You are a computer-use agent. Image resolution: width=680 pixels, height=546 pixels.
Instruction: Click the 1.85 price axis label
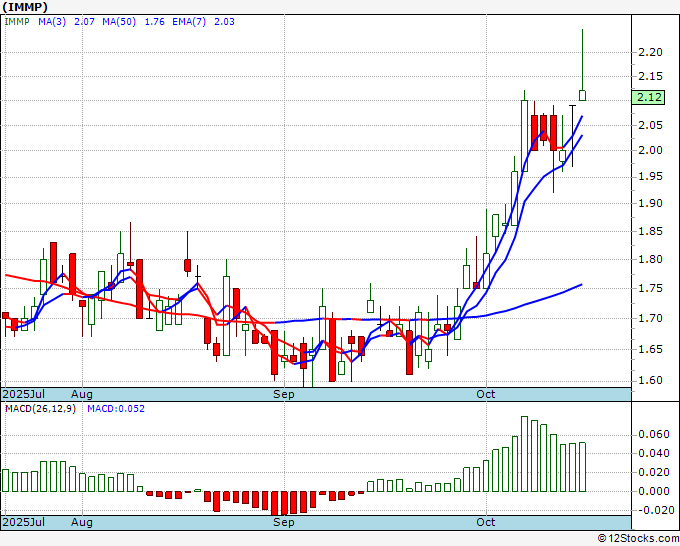click(650, 232)
